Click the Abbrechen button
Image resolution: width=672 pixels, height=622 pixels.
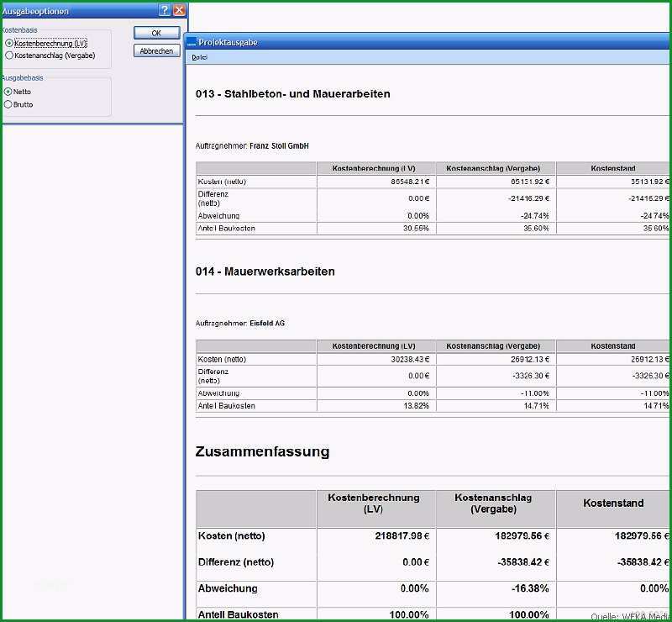point(156,51)
